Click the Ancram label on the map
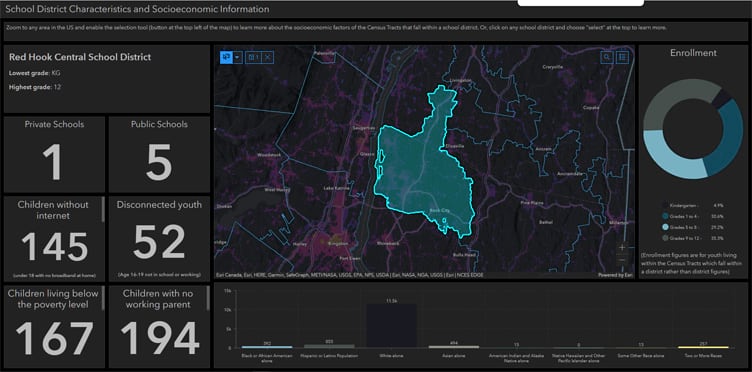Image resolution: width=752 pixels, height=372 pixels. pyautogui.click(x=543, y=149)
